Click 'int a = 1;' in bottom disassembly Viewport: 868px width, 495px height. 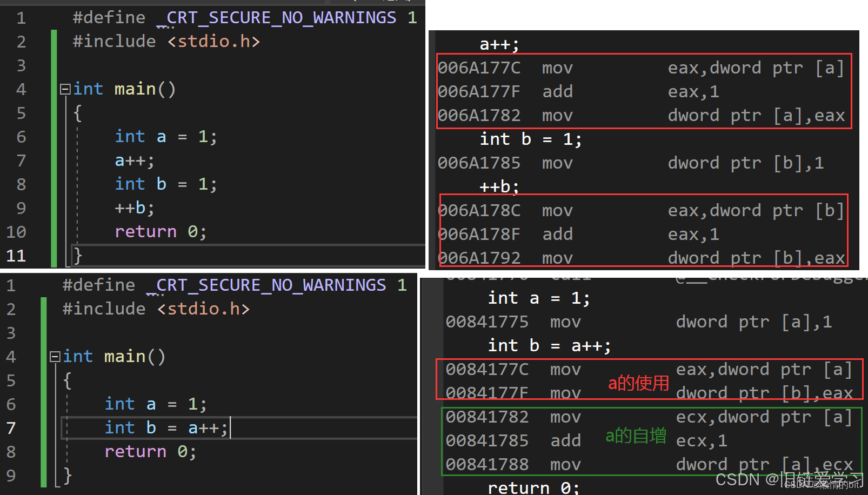point(539,298)
